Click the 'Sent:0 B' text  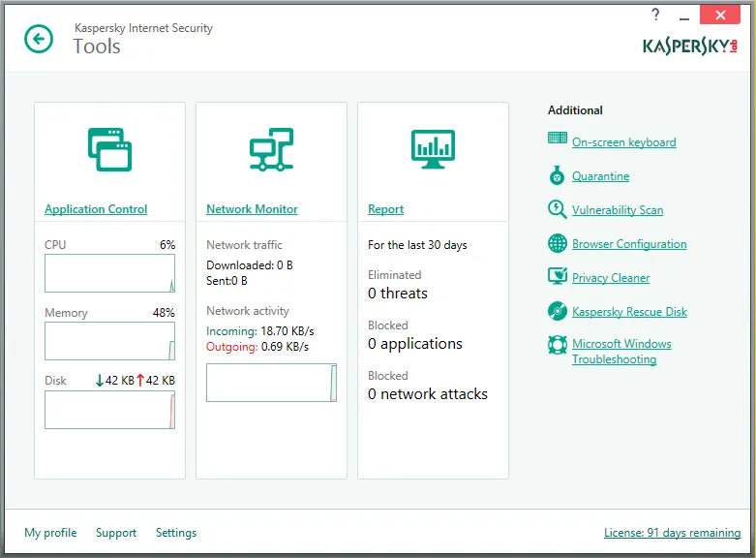(227, 280)
